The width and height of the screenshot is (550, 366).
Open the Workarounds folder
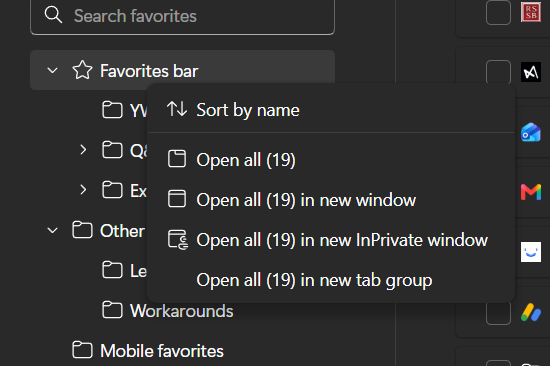182,311
